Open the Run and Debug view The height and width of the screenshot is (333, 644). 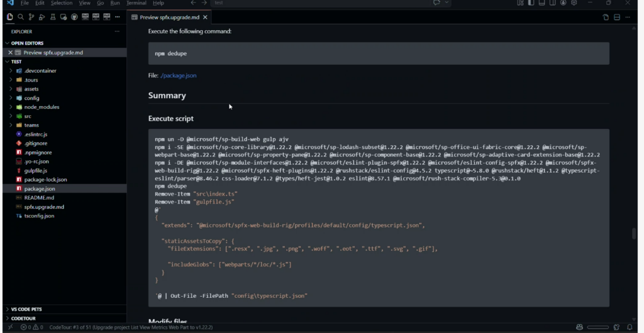tap(42, 17)
